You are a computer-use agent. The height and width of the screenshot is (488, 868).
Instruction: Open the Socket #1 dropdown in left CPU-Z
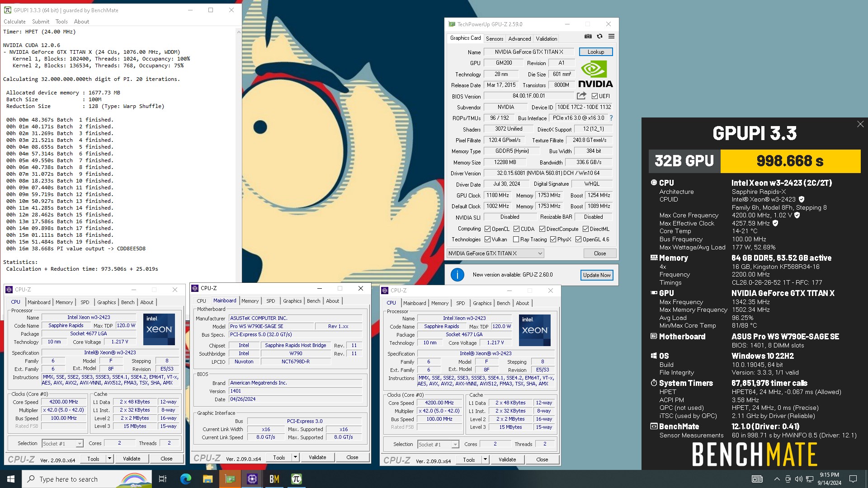[63, 444]
